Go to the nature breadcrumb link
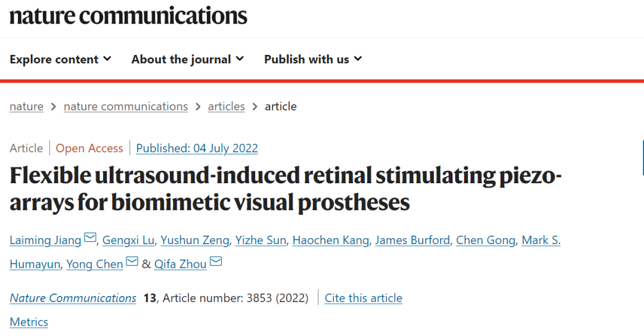644x336 pixels. [26, 106]
